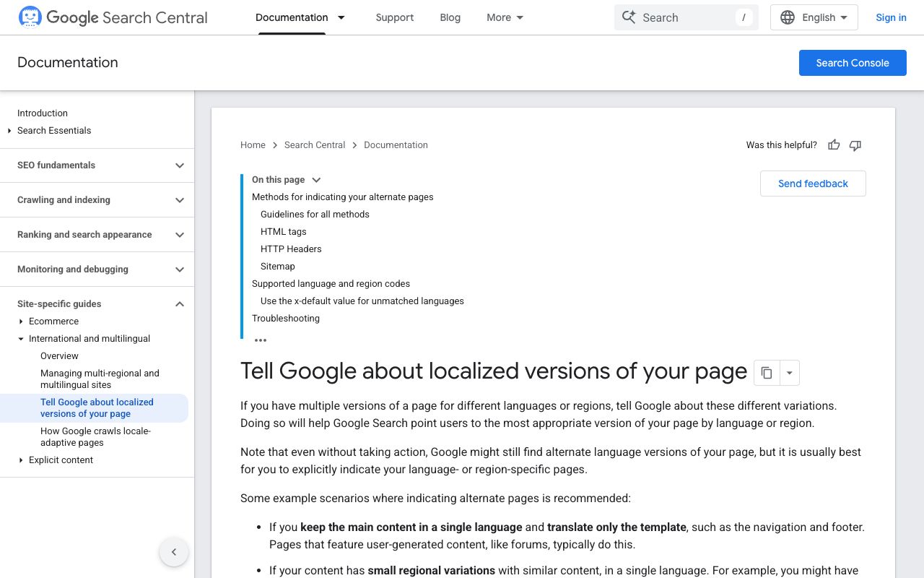Collapse the International and multilingual item

click(21, 339)
